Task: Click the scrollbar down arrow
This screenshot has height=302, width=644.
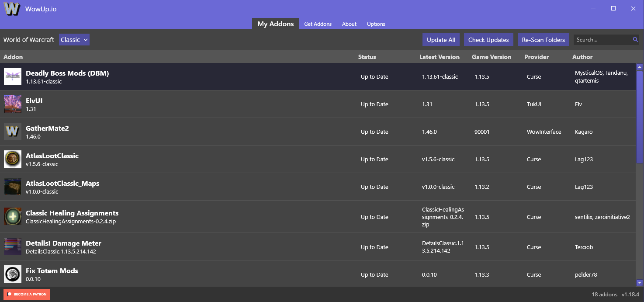Action: coord(640,283)
